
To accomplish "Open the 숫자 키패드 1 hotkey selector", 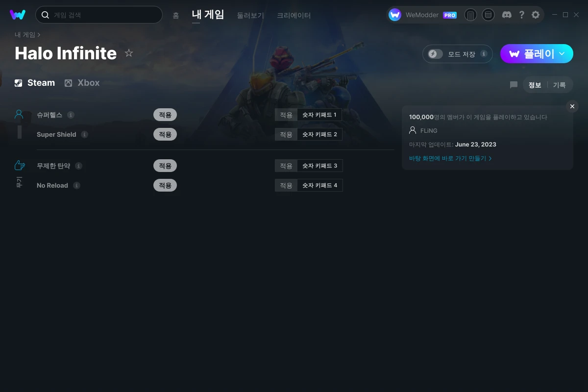I will coord(319,115).
